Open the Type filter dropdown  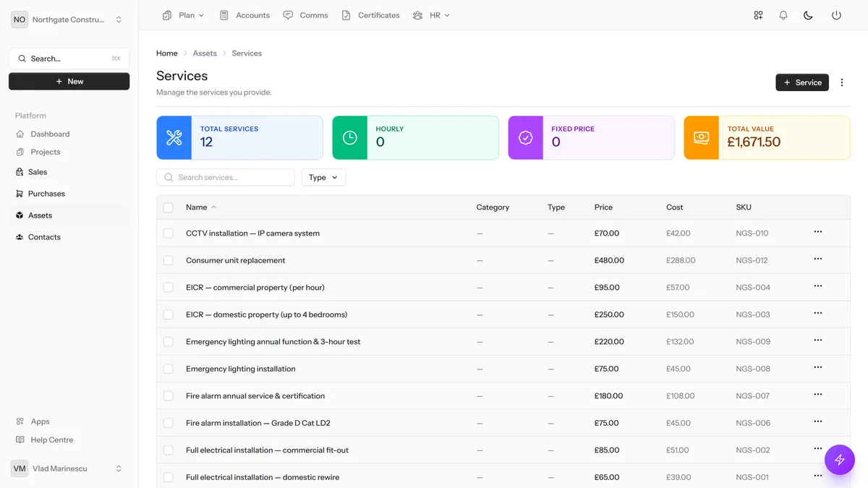coord(323,177)
